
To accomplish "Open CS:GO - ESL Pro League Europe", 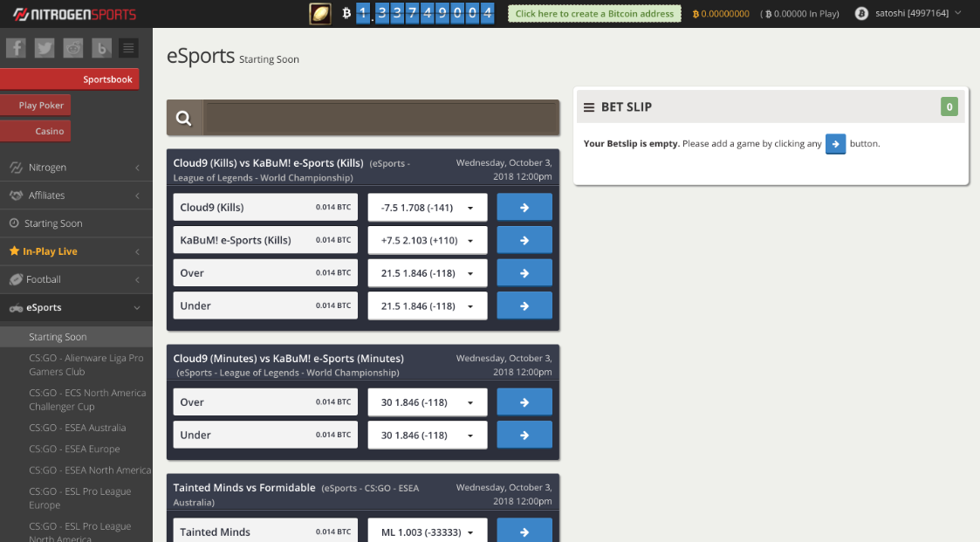I will 80,498.
